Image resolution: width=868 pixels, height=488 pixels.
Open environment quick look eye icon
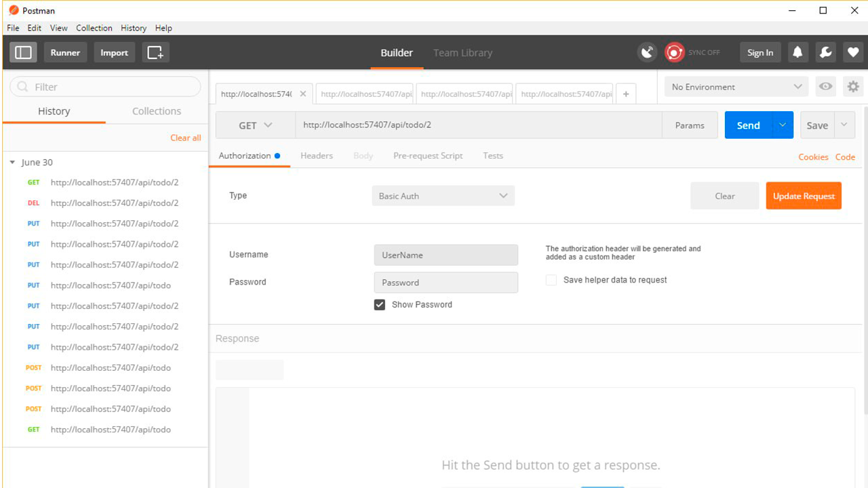825,87
